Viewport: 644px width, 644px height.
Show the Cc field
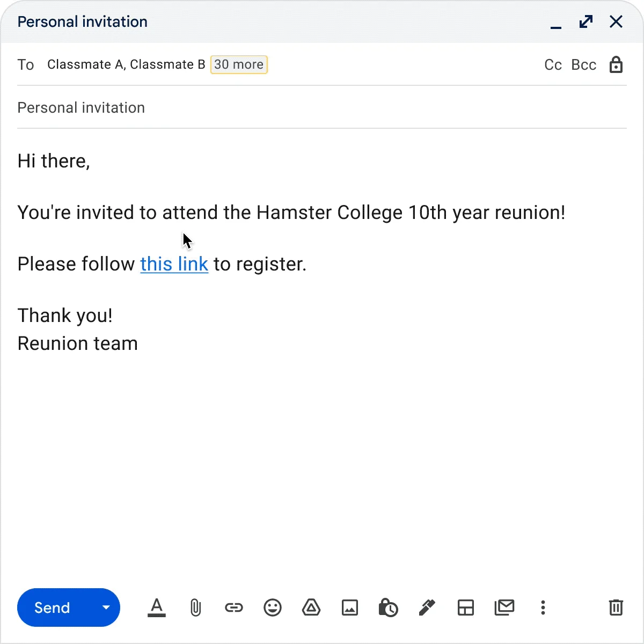[553, 64]
